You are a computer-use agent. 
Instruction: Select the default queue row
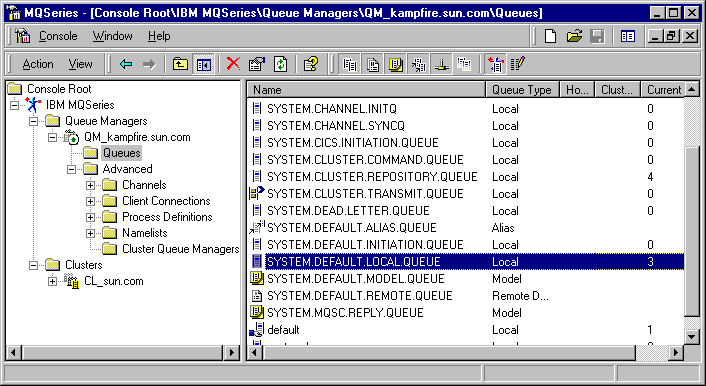click(x=466, y=330)
